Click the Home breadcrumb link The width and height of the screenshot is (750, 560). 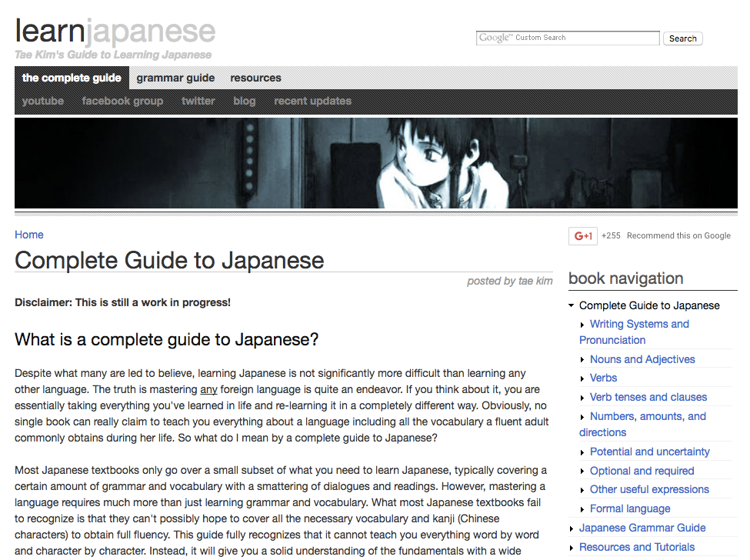click(29, 235)
